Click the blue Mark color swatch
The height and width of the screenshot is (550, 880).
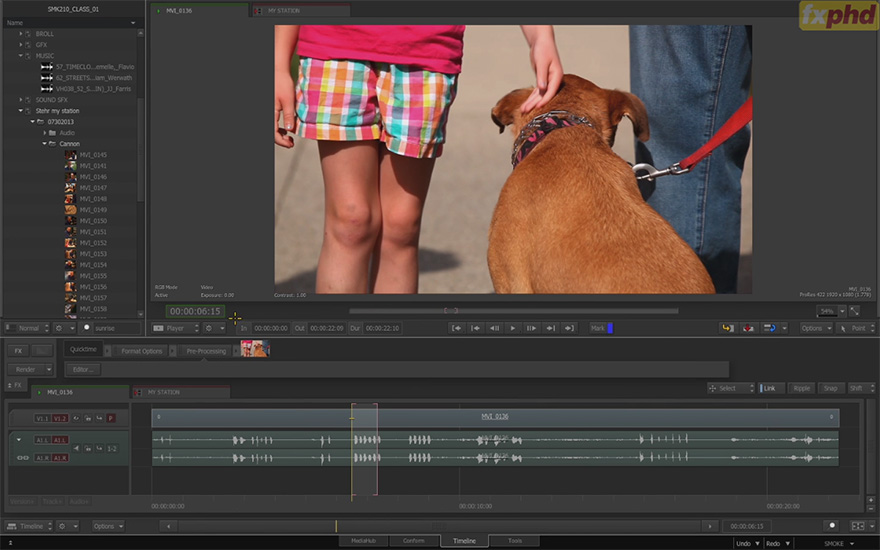(x=610, y=328)
